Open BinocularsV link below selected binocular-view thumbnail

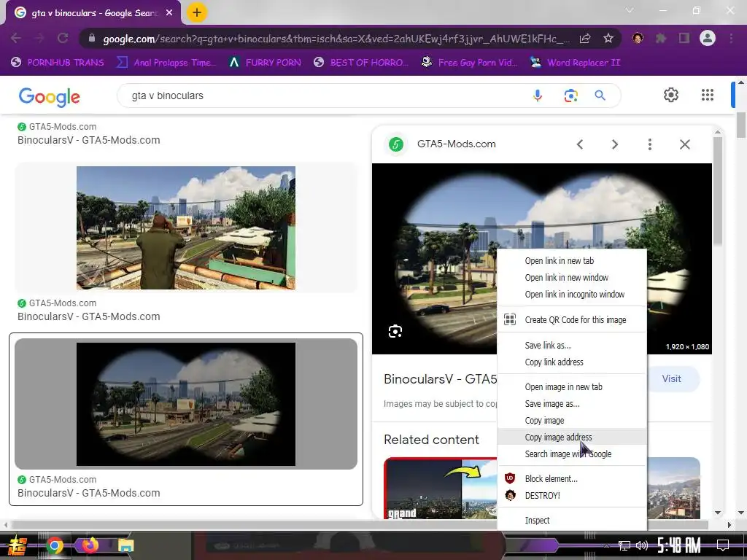click(x=88, y=493)
